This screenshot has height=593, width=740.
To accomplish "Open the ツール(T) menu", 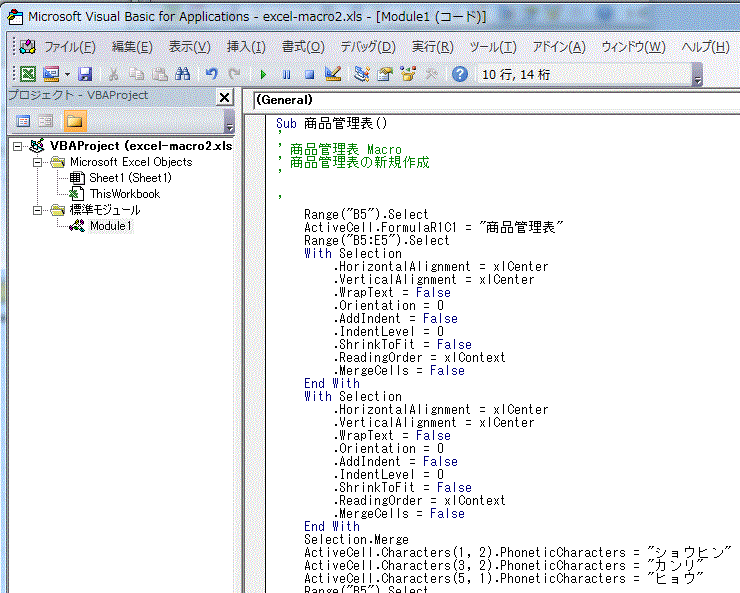I will click(493, 47).
